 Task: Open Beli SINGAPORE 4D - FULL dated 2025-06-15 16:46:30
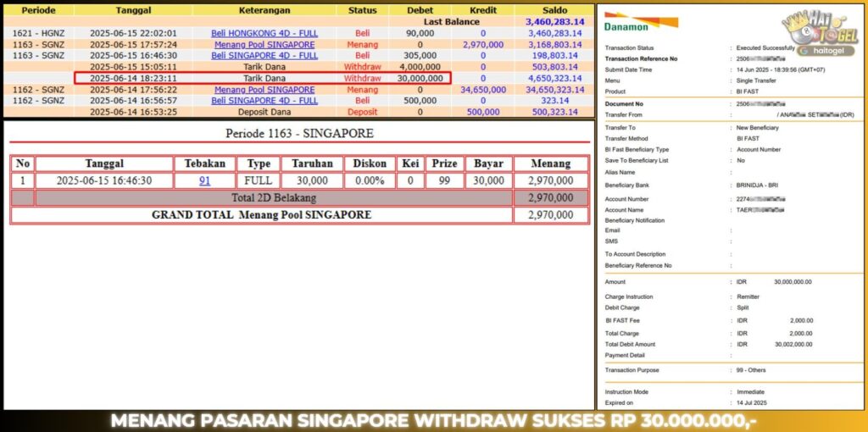coord(264,56)
